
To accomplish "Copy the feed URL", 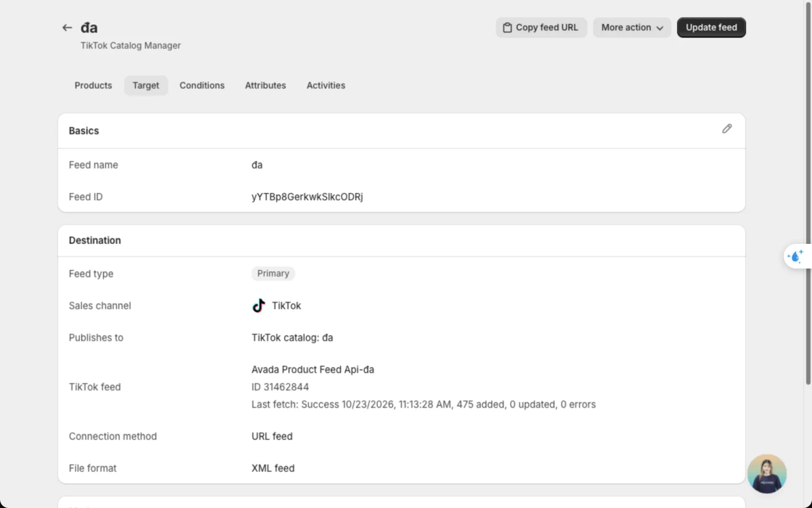I will 541,28.
